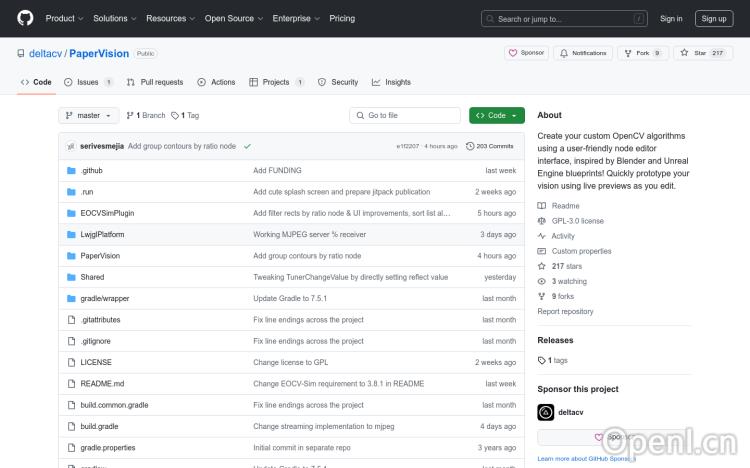Expand the master branch dropdown

[x=89, y=116]
